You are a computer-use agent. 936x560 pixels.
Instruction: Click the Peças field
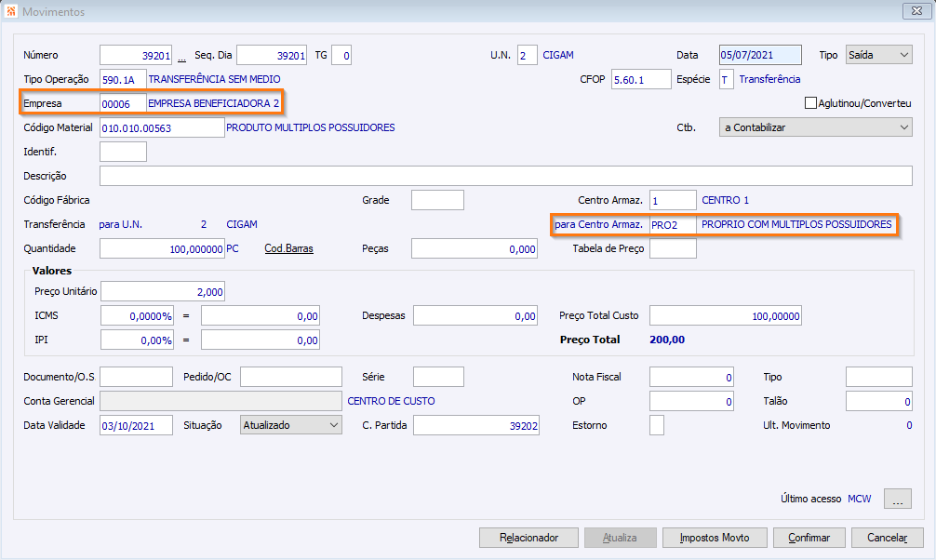(x=474, y=248)
